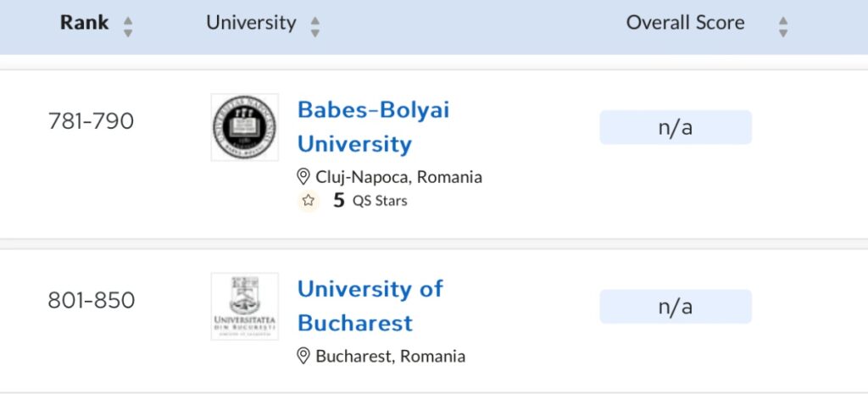
Task: Sort Overall Score ascending with up arrow
Action: coord(783,19)
